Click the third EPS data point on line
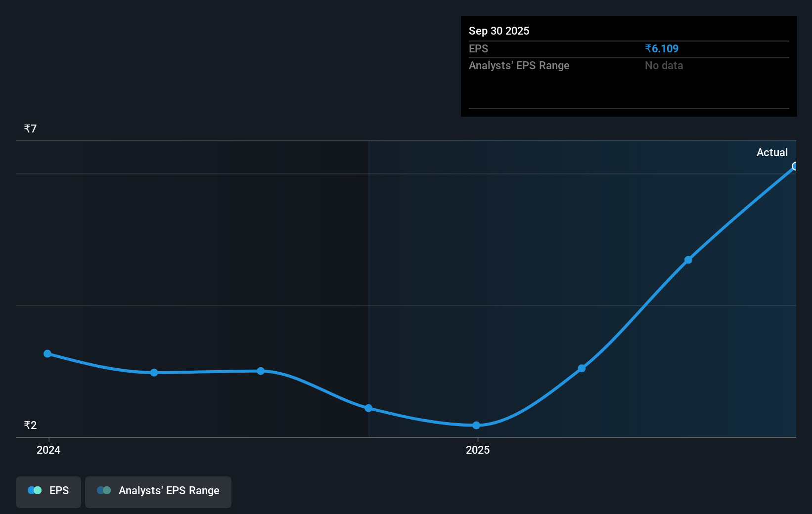812x514 pixels. click(x=261, y=371)
